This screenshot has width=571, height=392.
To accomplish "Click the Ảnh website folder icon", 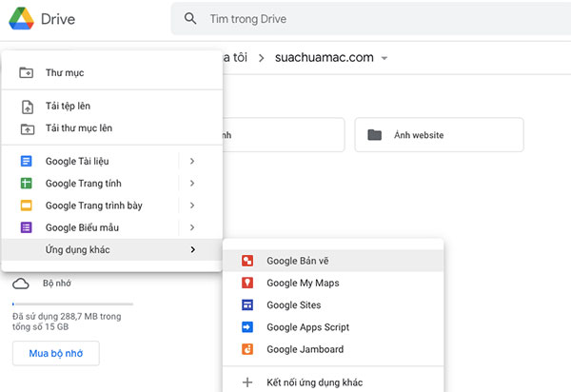I will (374, 135).
